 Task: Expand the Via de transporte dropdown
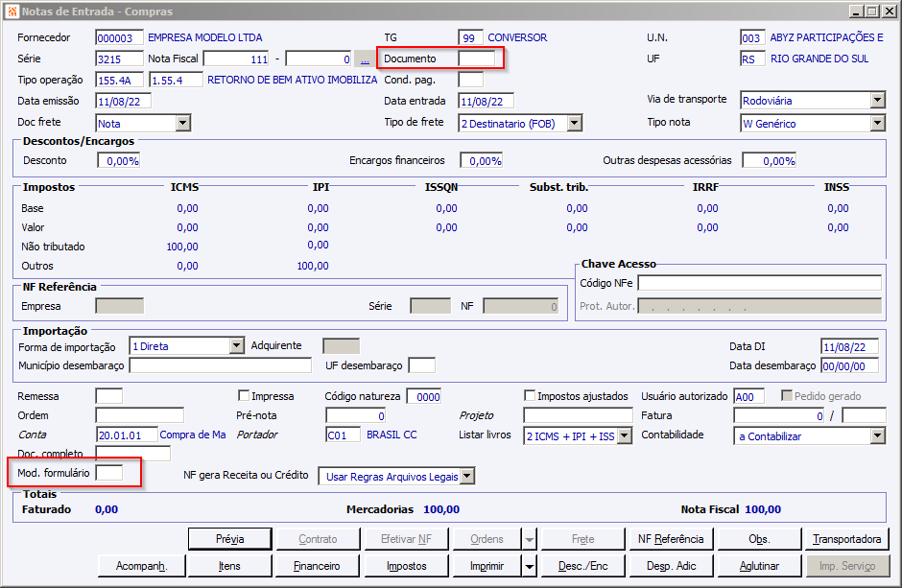pyautogui.click(x=877, y=101)
